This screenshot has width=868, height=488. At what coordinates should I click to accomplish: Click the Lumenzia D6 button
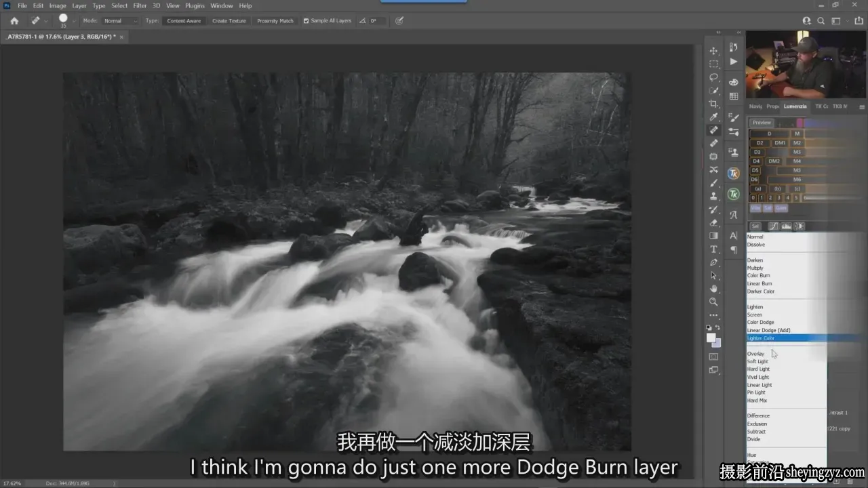[x=755, y=180]
